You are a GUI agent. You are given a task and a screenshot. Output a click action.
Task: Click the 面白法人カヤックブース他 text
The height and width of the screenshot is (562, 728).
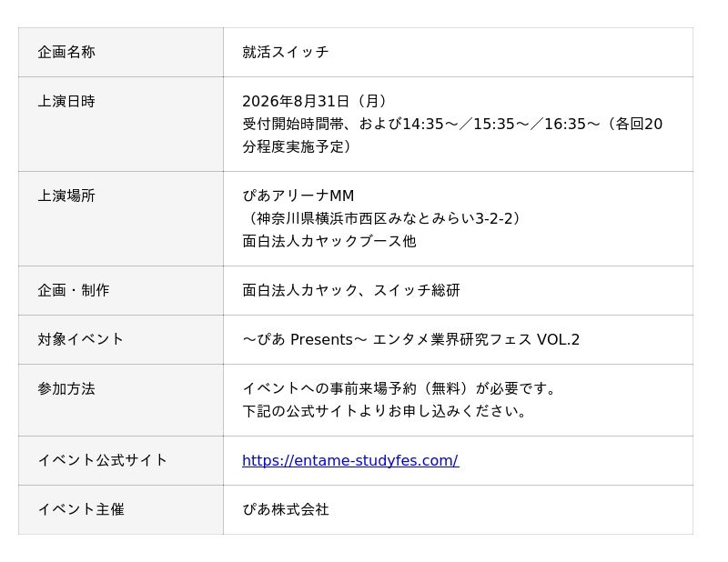point(329,241)
